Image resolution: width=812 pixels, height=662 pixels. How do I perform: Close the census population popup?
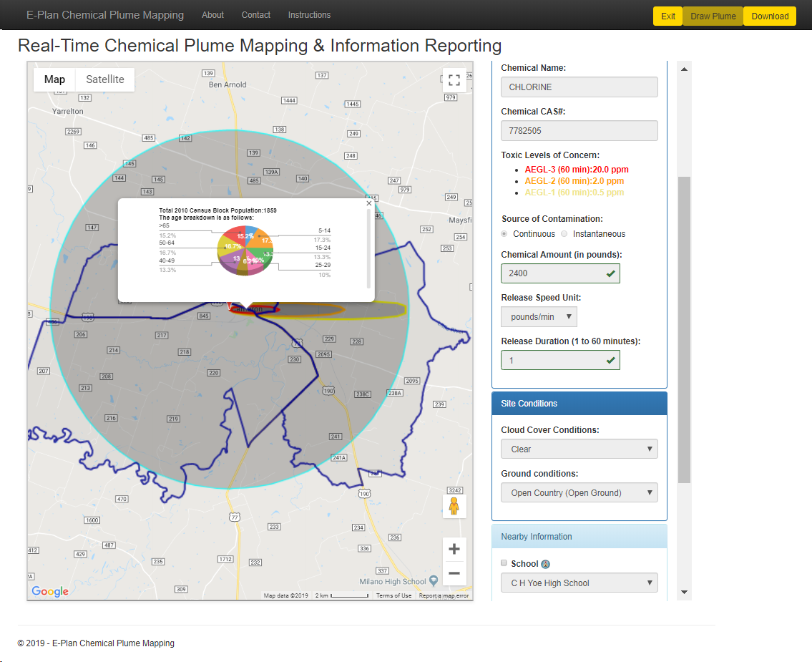point(369,203)
